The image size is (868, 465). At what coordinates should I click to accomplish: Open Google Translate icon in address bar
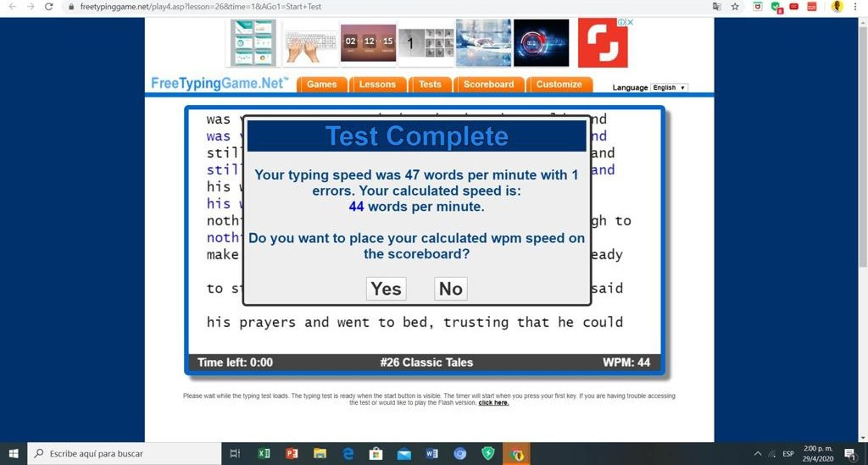click(717, 7)
